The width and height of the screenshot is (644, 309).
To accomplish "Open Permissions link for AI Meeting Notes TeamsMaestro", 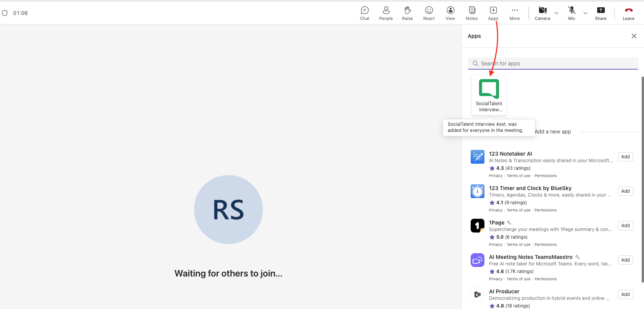I will [x=545, y=279].
